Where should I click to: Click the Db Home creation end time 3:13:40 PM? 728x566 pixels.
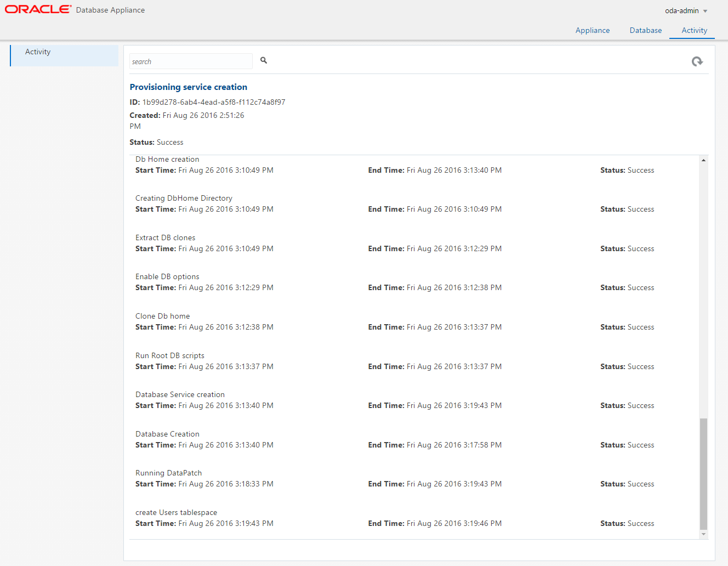[454, 170]
